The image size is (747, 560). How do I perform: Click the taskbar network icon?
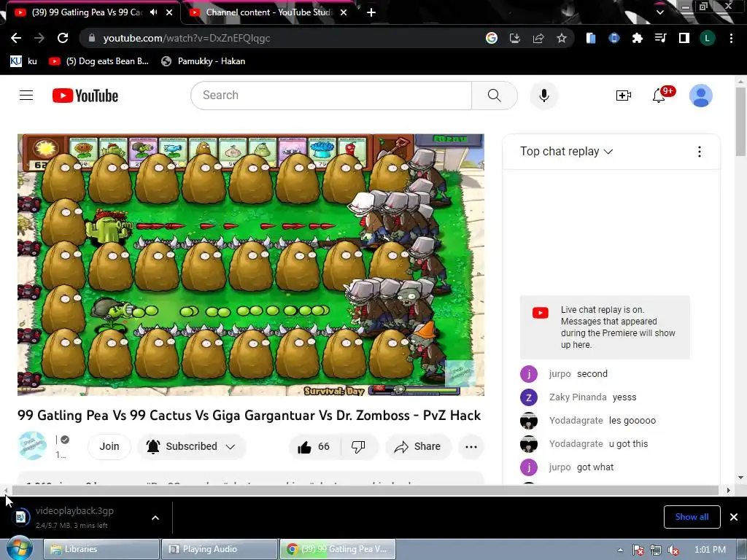click(x=656, y=550)
